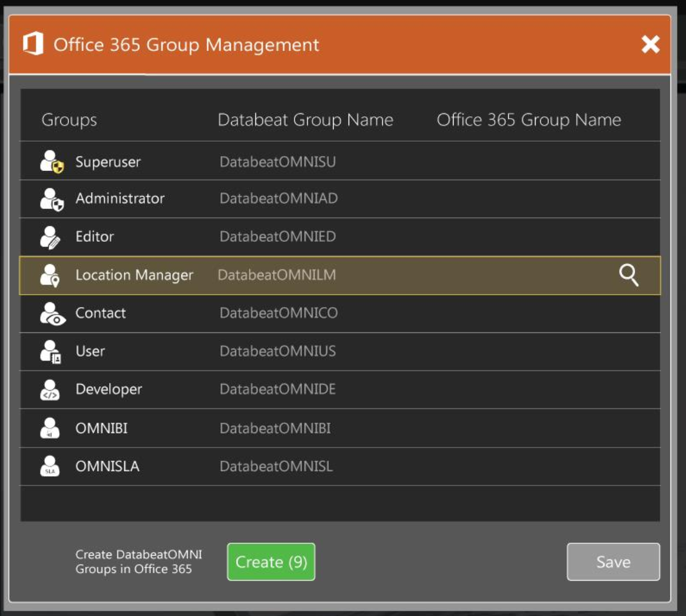The width and height of the screenshot is (686, 616).
Task: Click DatabeatOMNISU group name cell
Action: [278, 162]
